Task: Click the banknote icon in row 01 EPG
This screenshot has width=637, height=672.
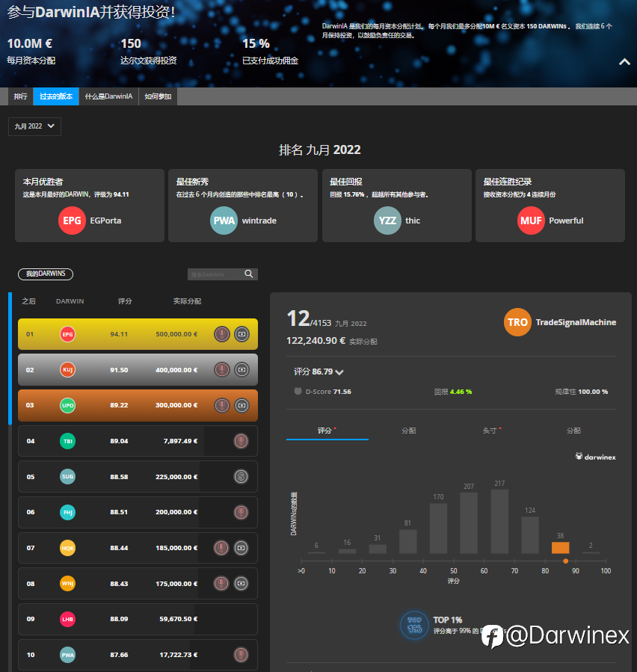Action: coord(241,334)
